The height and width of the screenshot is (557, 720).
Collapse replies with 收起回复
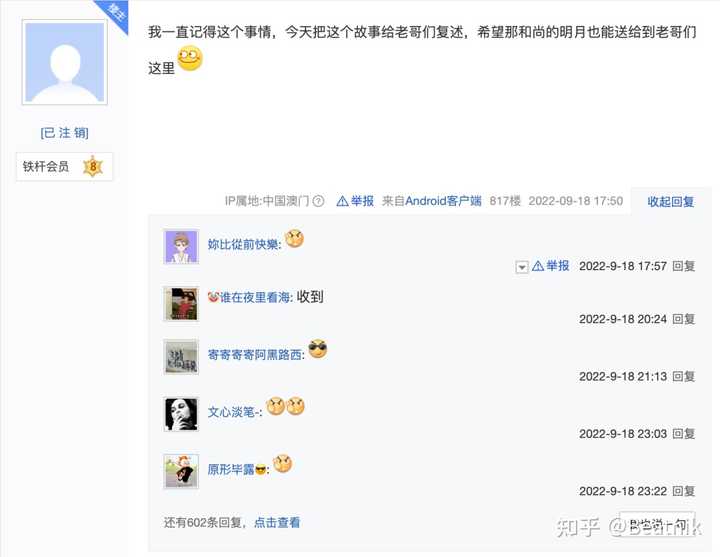670,202
